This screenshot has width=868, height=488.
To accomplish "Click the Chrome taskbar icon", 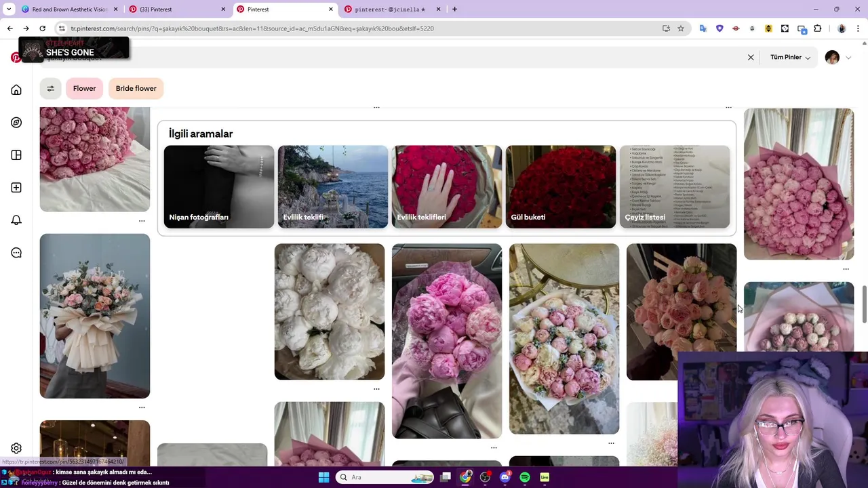I will pyautogui.click(x=465, y=477).
